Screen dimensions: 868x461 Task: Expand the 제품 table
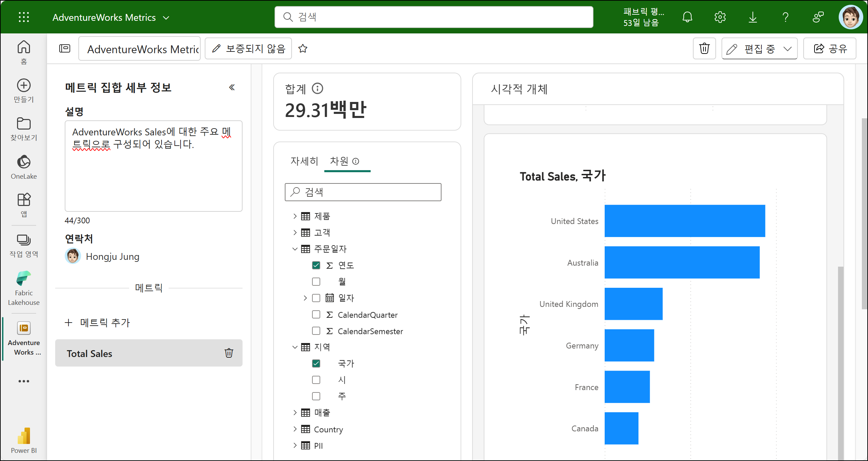(x=295, y=216)
